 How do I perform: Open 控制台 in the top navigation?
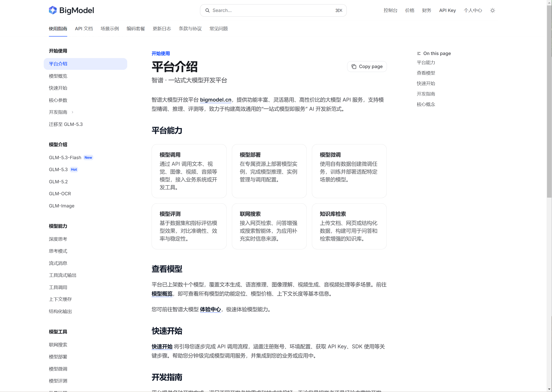point(390,10)
